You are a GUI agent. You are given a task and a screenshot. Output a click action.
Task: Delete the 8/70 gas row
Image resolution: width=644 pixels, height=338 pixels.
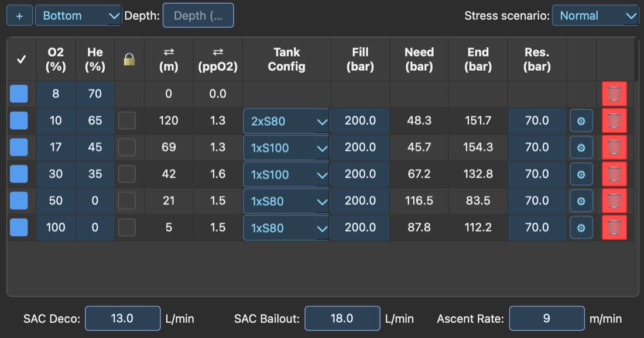(614, 94)
